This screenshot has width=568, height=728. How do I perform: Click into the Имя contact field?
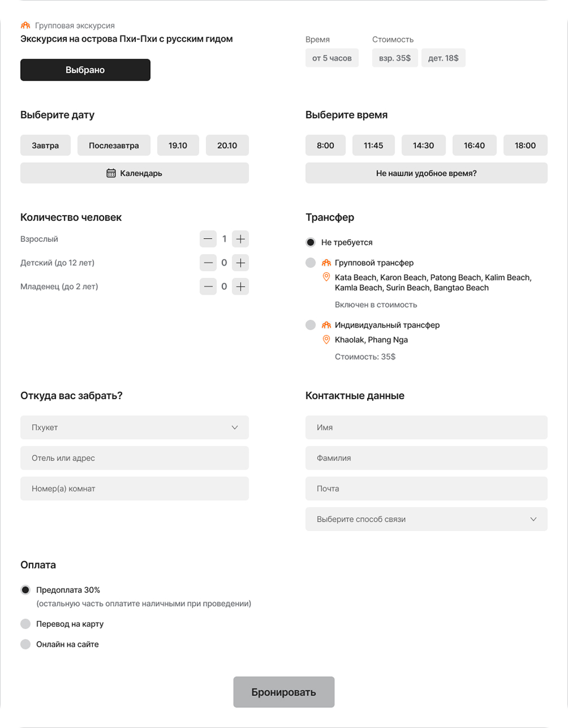pos(426,428)
